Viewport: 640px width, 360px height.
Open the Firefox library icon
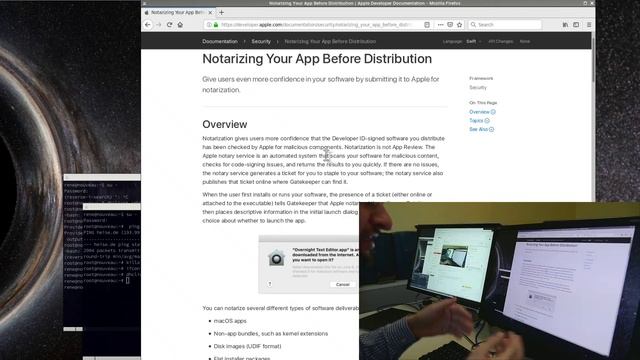pyautogui.click(x=565, y=25)
